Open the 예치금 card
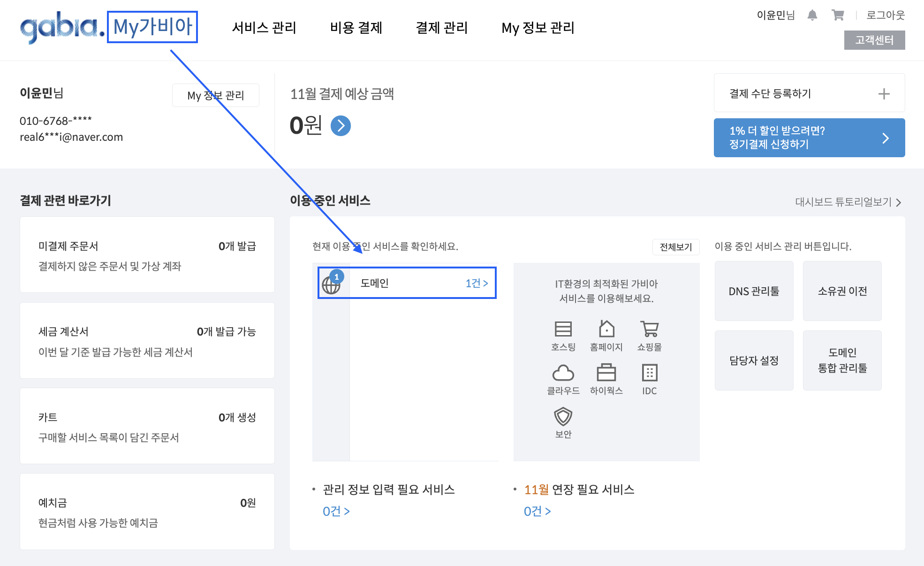Image resolution: width=924 pixels, height=566 pixels. click(x=147, y=512)
